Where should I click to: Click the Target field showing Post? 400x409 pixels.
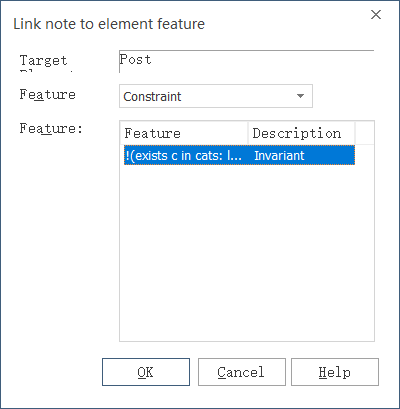pos(247,61)
